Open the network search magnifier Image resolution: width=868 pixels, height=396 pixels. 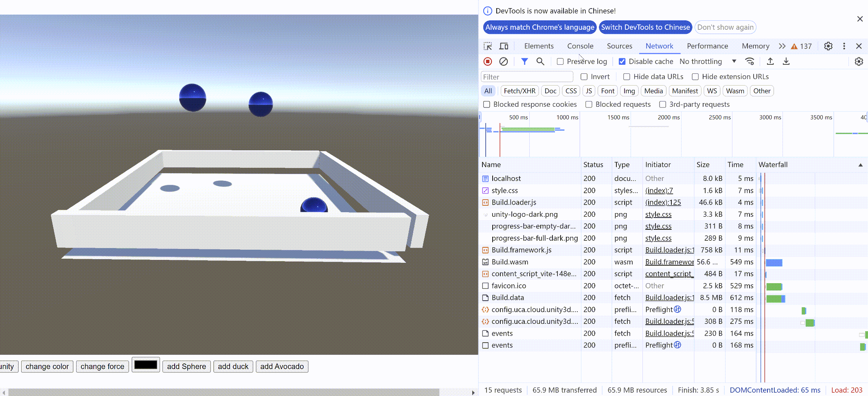[540, 62]
